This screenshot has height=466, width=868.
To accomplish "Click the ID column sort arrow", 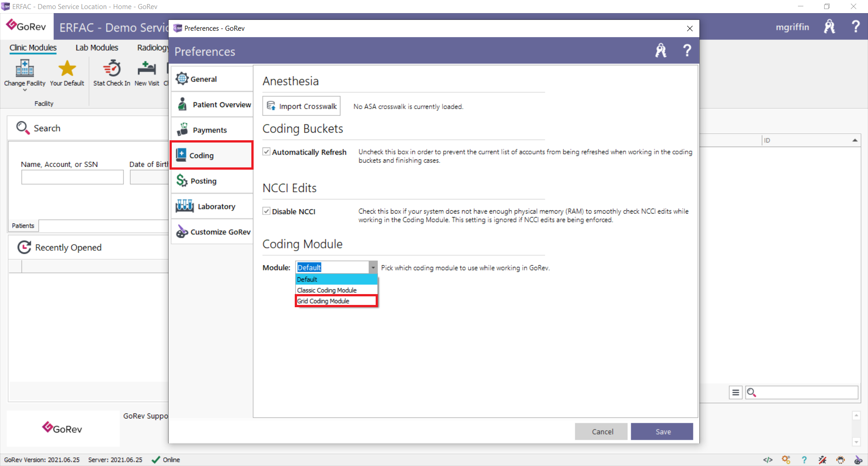I will click(855, 140).
